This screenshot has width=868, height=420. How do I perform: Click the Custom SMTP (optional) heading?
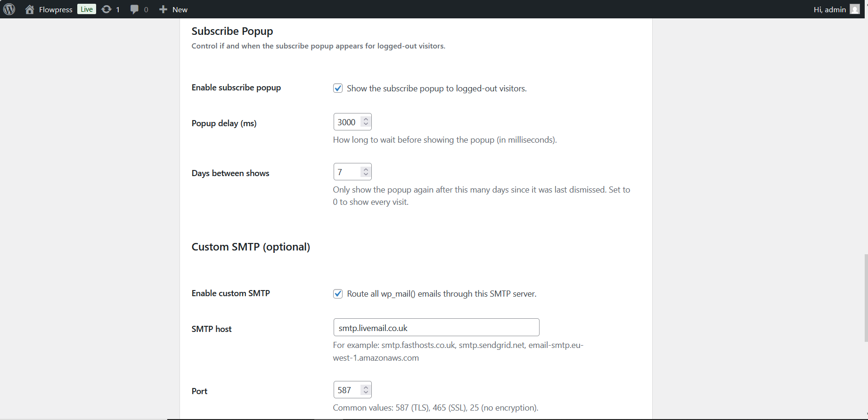[x=251, y=247]
